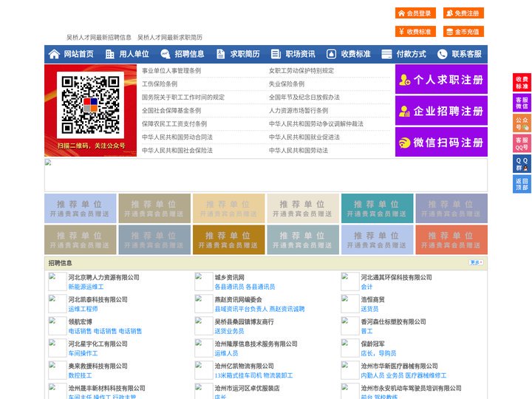Open 收费标准 navigation bar item
532x399 pixels.
point(355,54)
